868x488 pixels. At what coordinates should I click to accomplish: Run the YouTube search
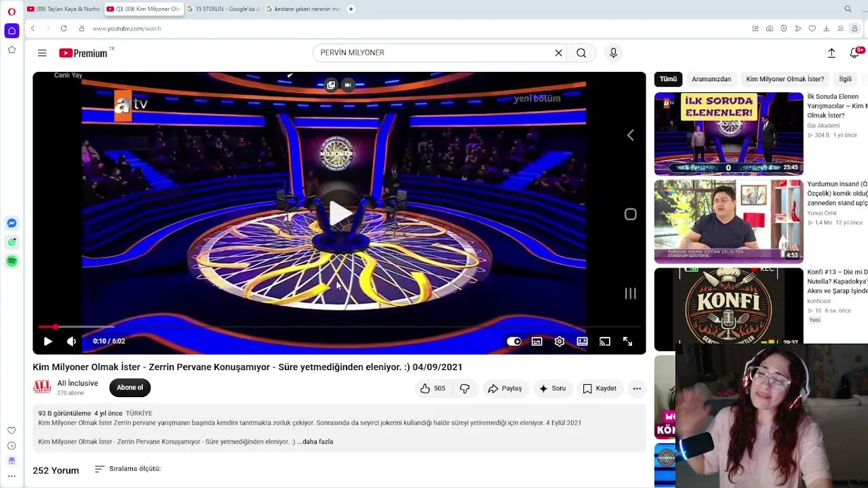581,53
